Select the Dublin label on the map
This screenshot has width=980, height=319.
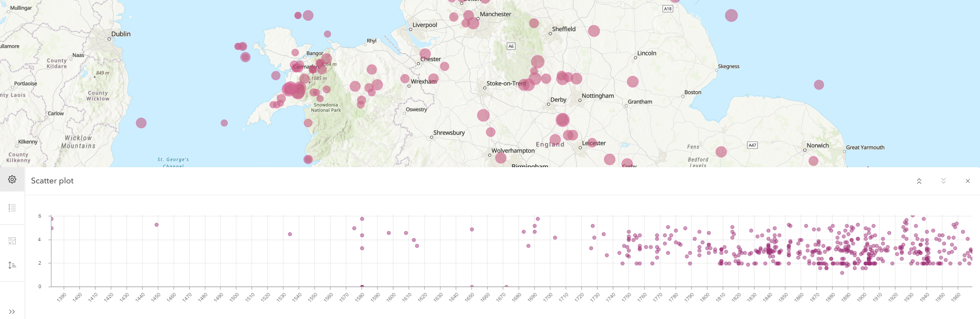[x=121, y=34]
